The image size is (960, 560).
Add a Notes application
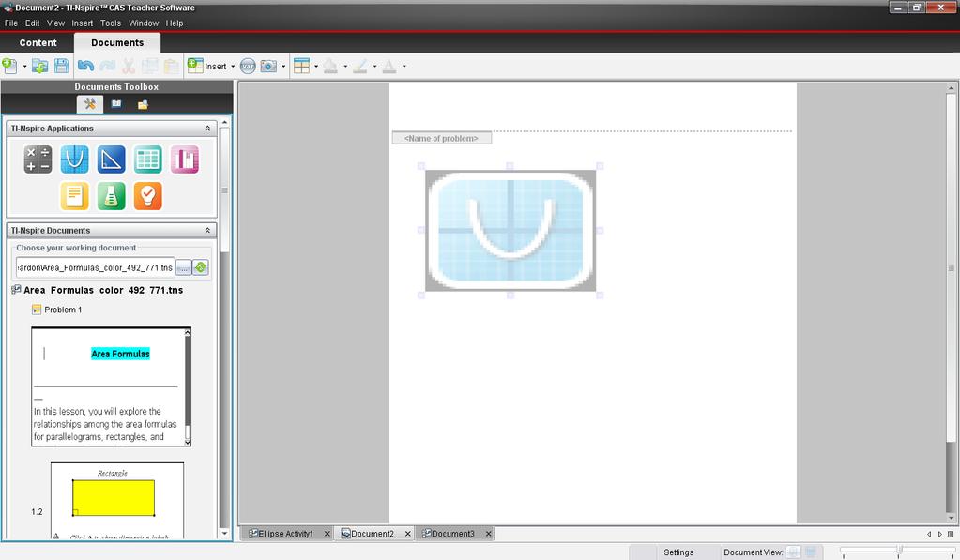[x=75, y=196]
